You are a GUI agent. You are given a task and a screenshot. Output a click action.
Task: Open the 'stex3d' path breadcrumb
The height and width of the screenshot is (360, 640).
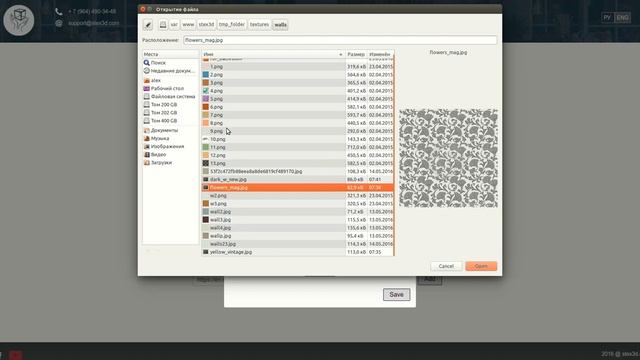207,25
